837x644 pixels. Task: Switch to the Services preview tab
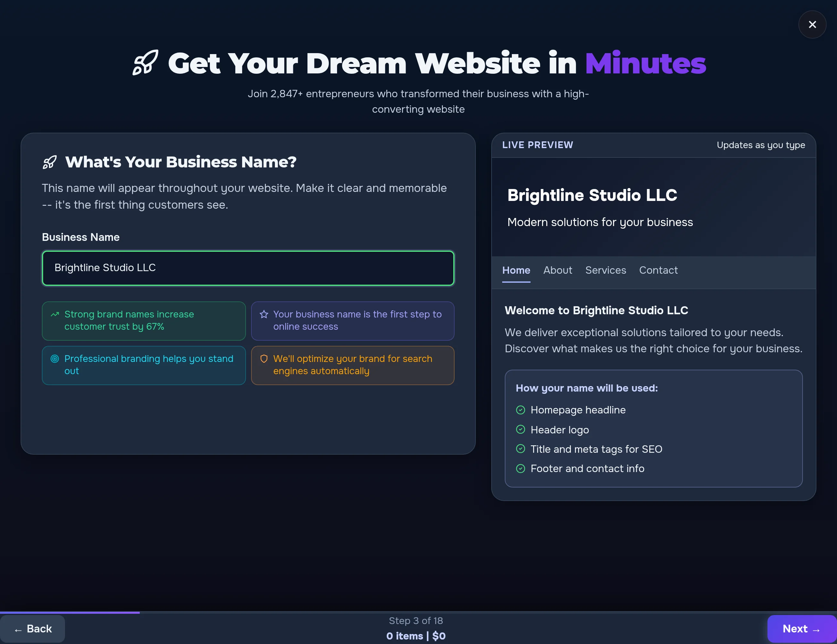(606, 270)
